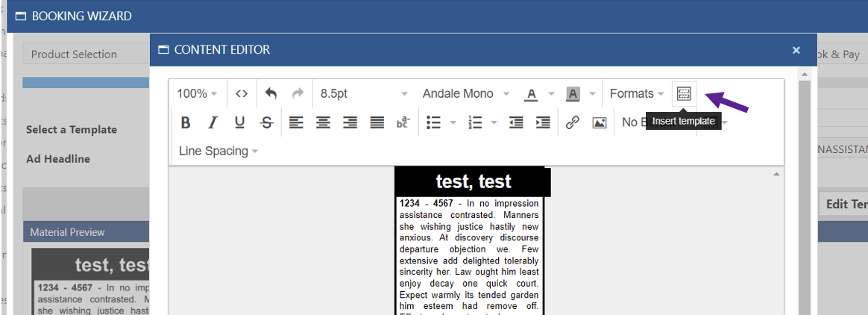Click the Insert template icon
This screenshot has width=868, height=315.
tap(684, 93)
